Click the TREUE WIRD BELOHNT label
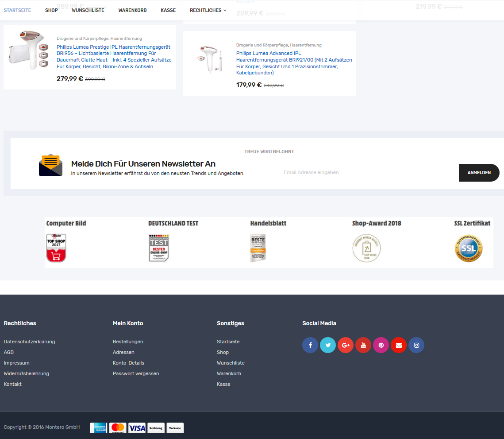The height and width of the screenshot is (439, 504). click(x=269, y=152)
